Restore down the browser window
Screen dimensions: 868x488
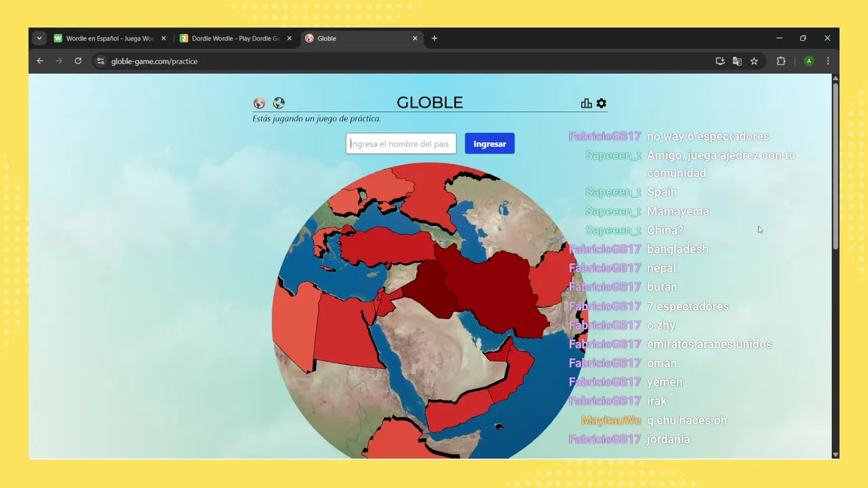[x=803, y=39]
